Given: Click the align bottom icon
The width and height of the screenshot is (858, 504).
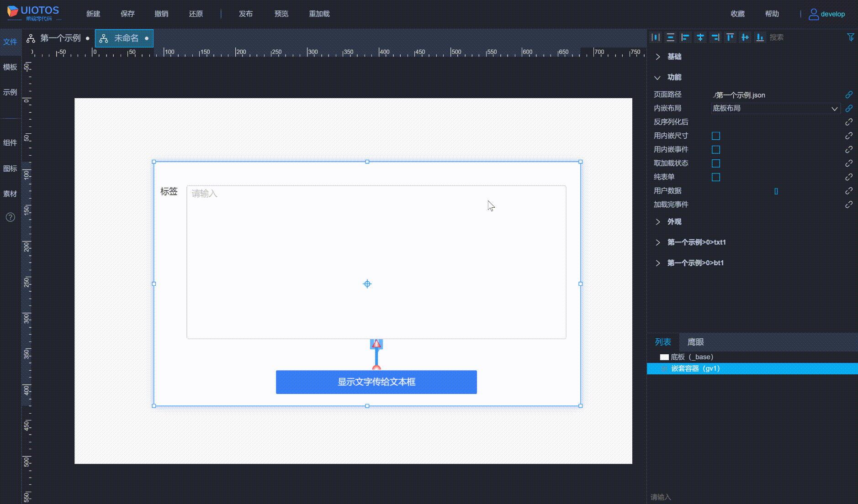Looking at the screenshot, I should coord(760,37).
